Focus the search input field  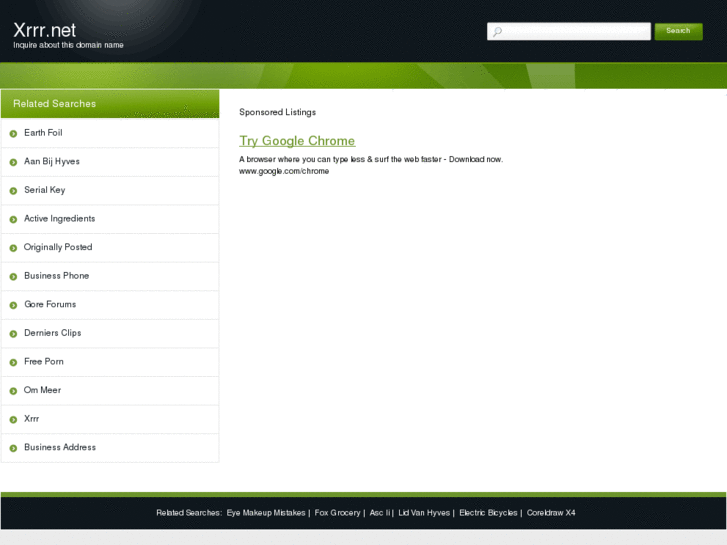point(568,32)
